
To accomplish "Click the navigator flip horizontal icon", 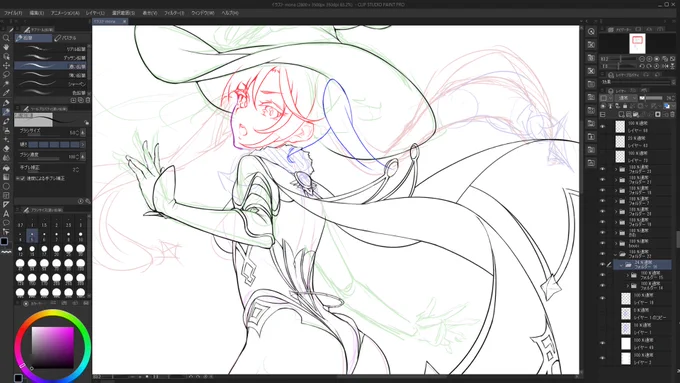I will pyautogui.click(x=665, y=66).
